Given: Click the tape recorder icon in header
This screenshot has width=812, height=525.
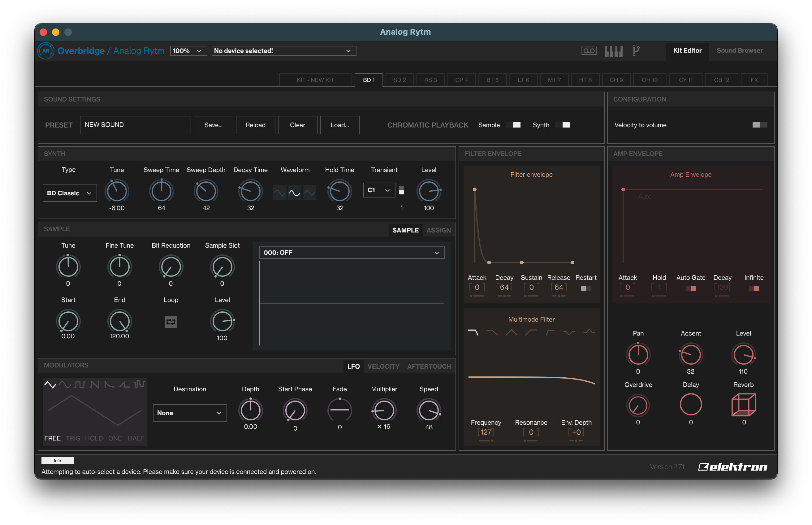Looking at the screenshot, I should (589, 51).
